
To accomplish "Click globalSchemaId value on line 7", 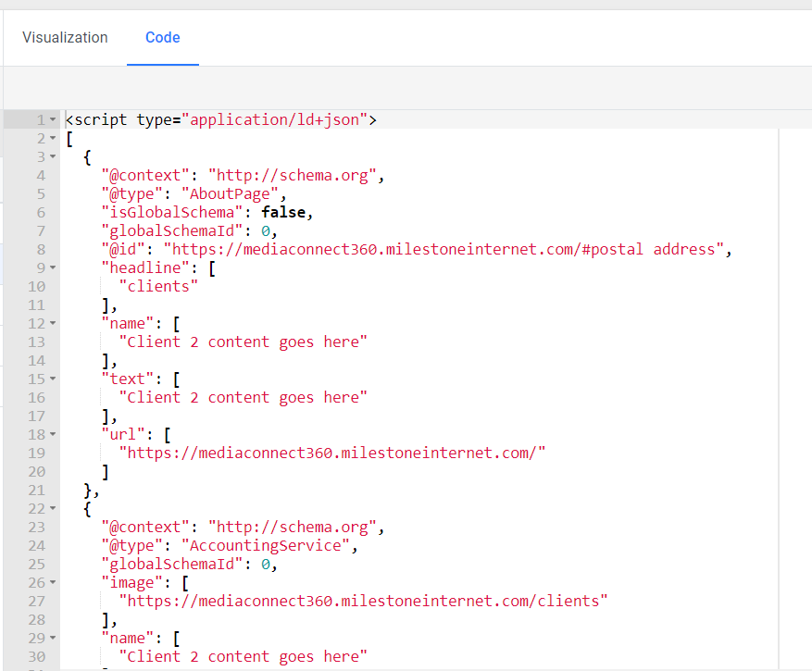I will (x=266, y=230).
